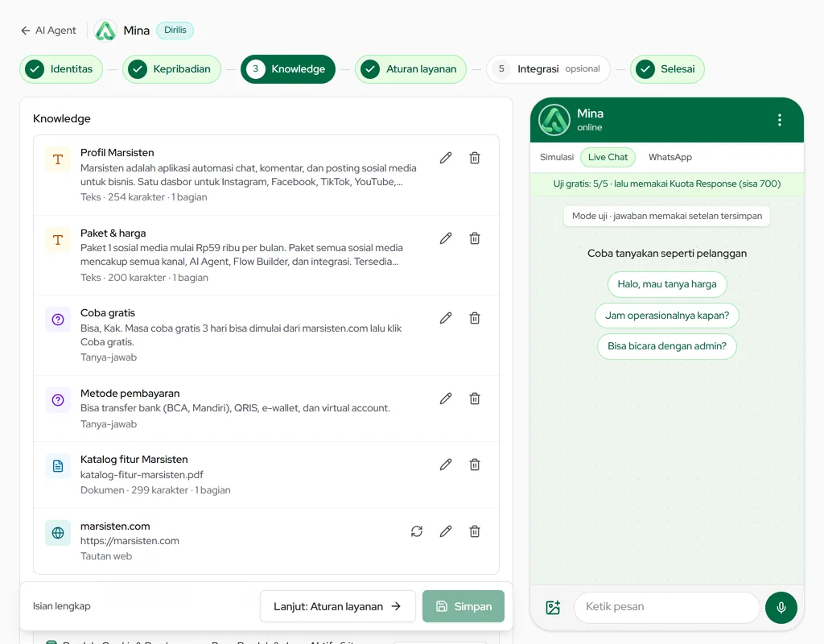
Task: Delete the Katalog fitur Marsisten document
Action: [x=475, y=464]
